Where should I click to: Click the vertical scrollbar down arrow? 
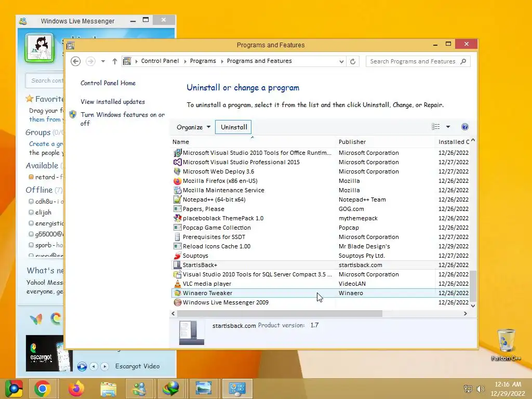473,305
